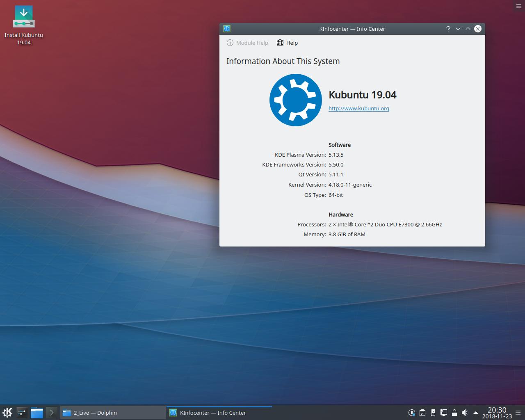The width and height of the screenshot is (525, 420).
Task: Open software updates from the system tray
Action: [412, 413]
